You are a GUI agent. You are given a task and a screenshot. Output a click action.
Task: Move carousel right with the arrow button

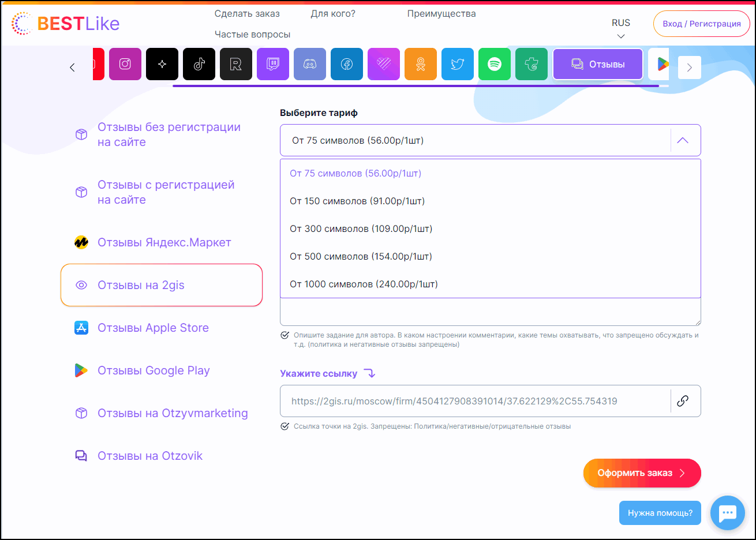[x=690, y=67]
